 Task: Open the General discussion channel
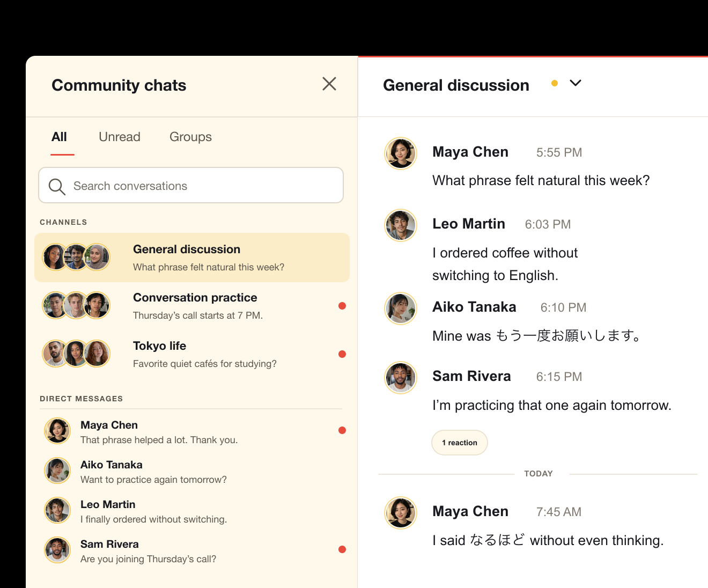coord(192,258)
